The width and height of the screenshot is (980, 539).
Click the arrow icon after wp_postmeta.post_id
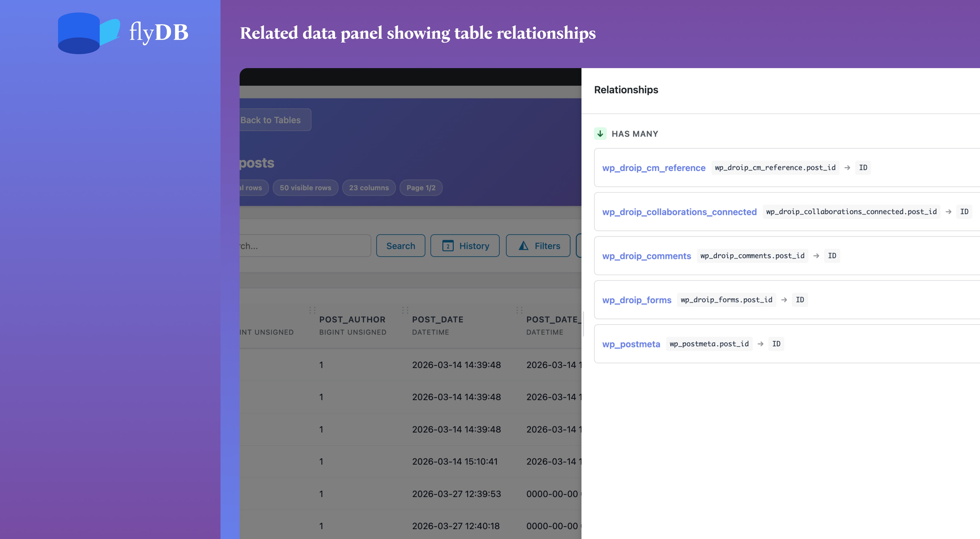(761, 344)
